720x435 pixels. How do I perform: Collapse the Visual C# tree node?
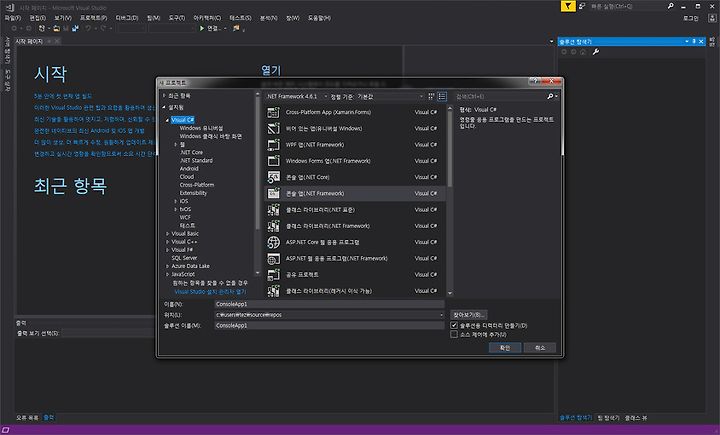[167, 120]
